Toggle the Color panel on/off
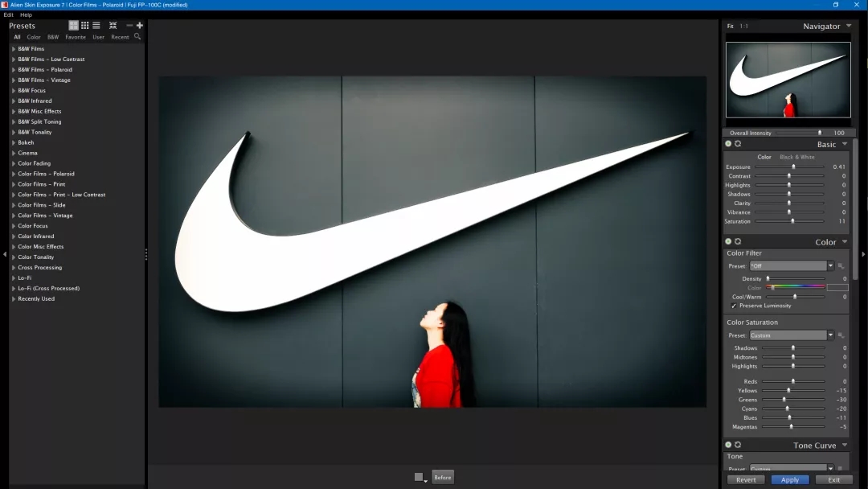 [728, 241]
